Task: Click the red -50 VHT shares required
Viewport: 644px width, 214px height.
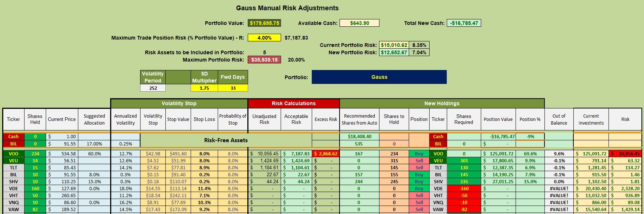Action: [x=464, y=195]
